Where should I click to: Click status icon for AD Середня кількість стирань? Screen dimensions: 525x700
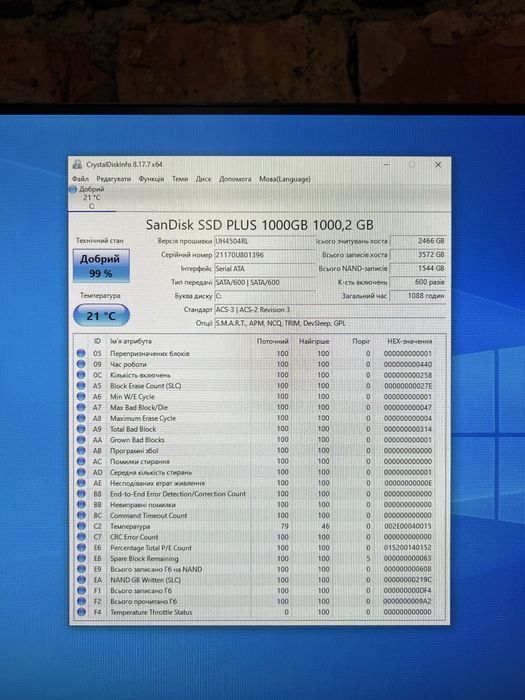[81, 472]
